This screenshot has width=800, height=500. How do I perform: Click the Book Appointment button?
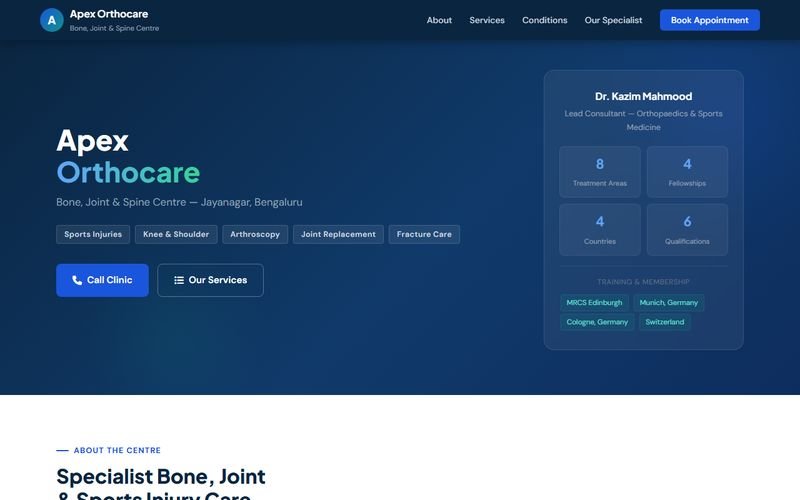coord(710,20)
